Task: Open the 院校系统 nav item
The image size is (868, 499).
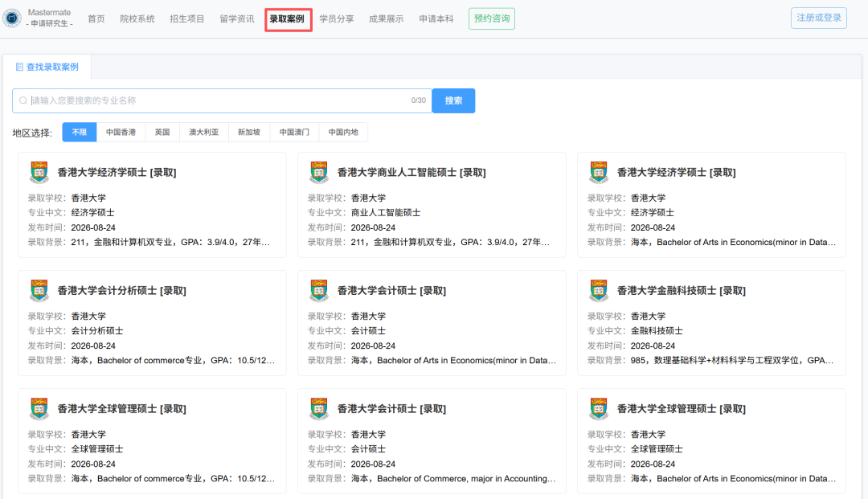Action: (137, 18)
